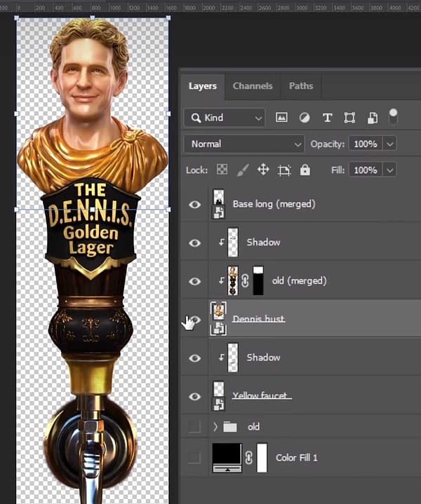Select the Base long (merged) layer name

pos(274,204)
